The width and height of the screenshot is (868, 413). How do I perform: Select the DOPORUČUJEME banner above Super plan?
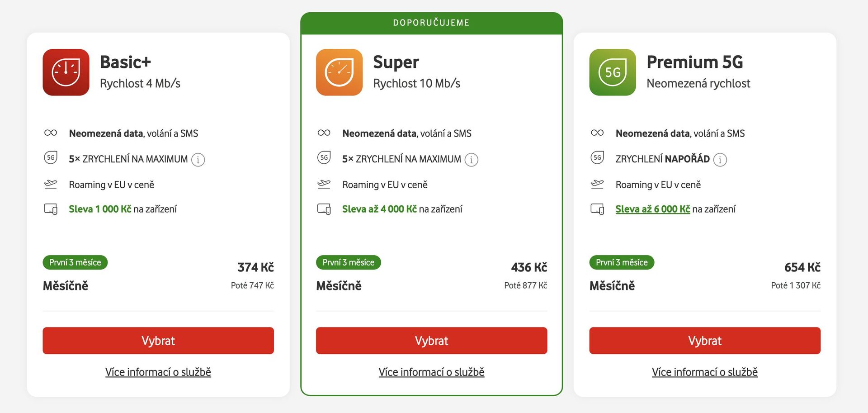[431, 22]
